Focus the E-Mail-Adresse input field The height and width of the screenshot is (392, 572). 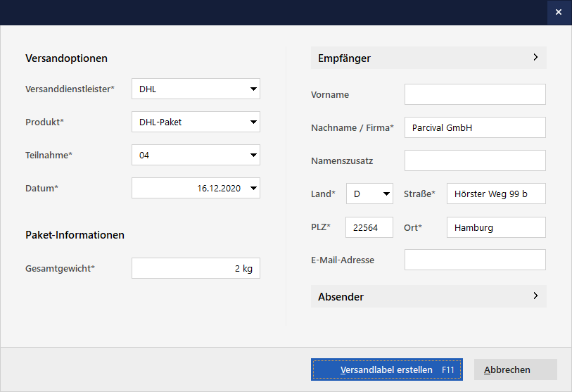(x=475, y=260)
